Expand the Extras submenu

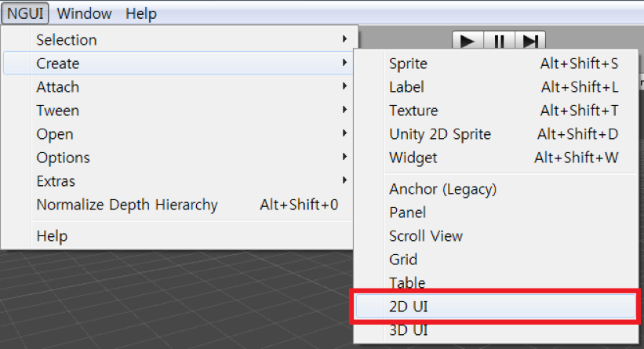pos(178,181)
